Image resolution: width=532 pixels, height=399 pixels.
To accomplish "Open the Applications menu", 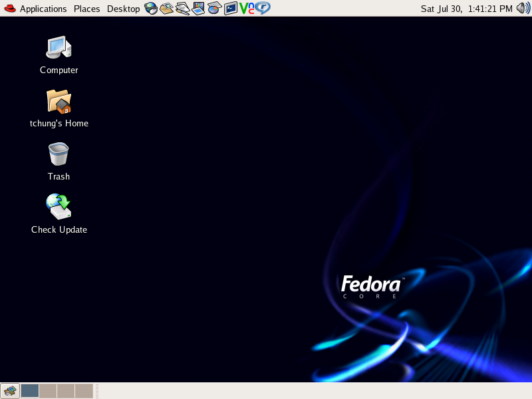I will (43, 9).
